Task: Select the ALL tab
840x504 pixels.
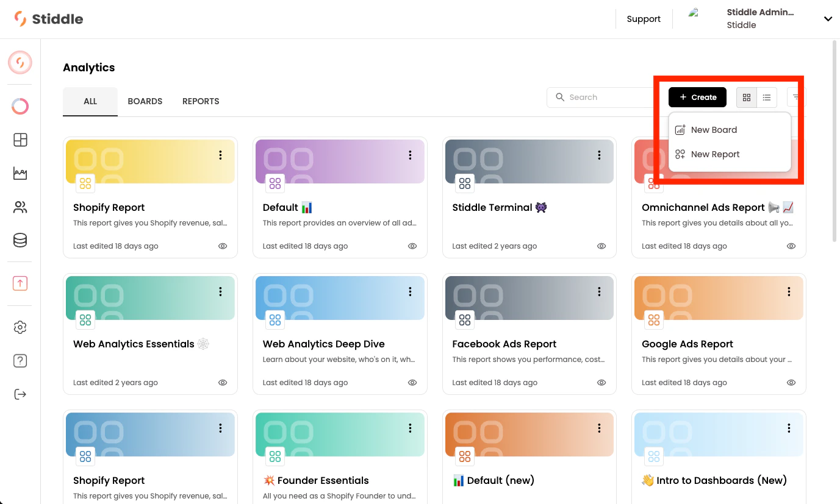Action: (x=90, y=101)
